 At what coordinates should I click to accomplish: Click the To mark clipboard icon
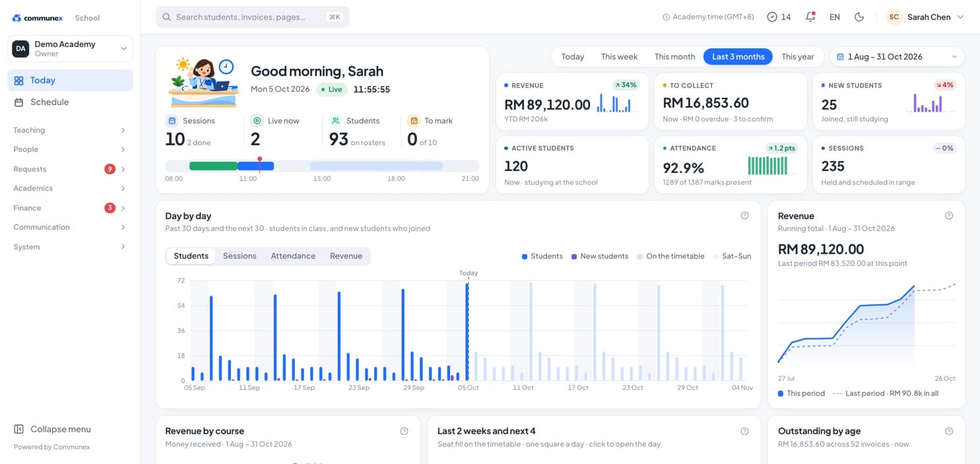tap(414, 121)
